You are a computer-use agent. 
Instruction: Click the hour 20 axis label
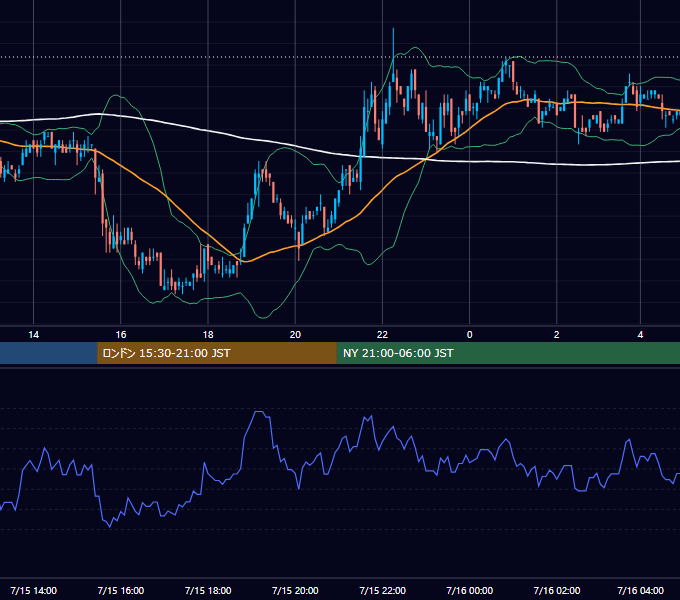pos(295,335)
